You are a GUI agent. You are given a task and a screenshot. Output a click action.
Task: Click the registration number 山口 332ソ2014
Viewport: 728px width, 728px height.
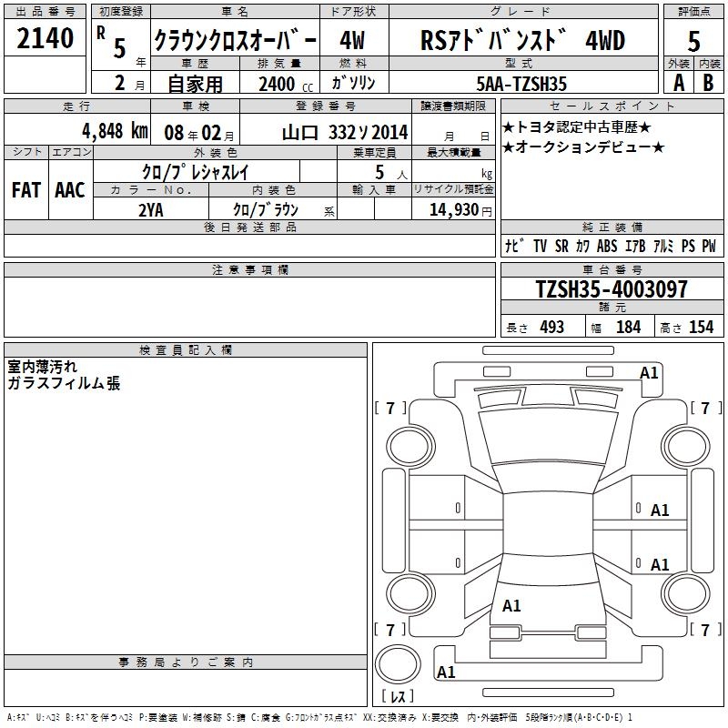(345, 133)
